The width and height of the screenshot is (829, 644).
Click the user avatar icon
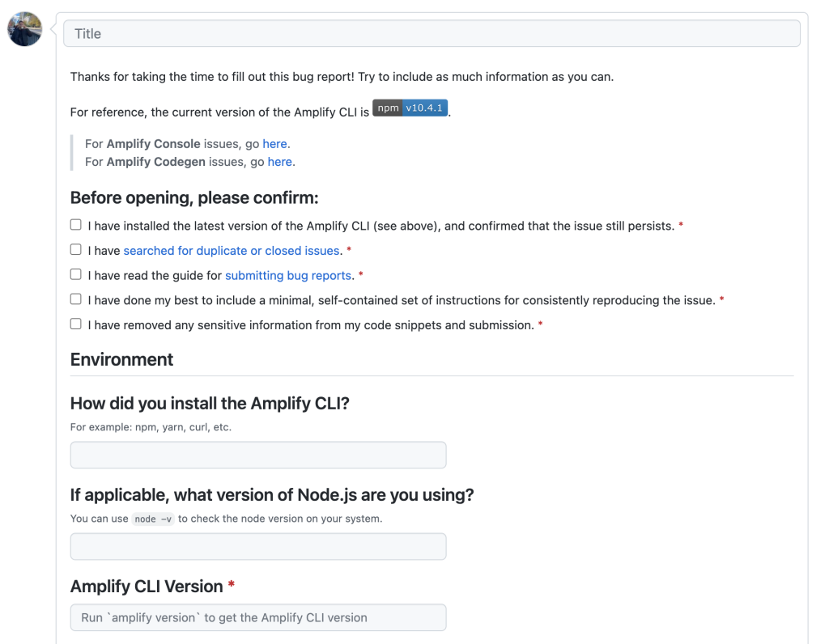click(x=24, y=29)
